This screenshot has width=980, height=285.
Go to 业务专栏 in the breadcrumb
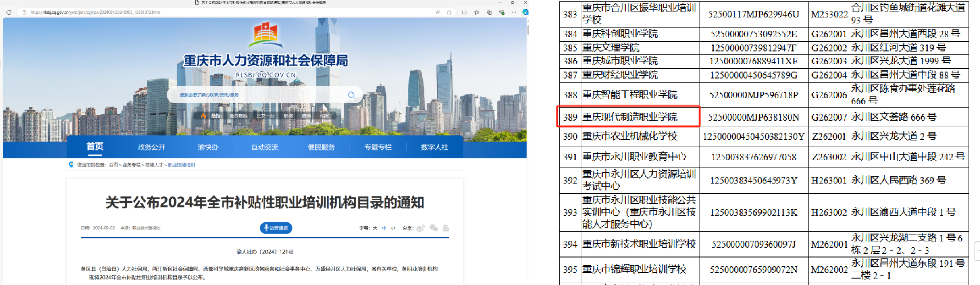tap(132, 165)
